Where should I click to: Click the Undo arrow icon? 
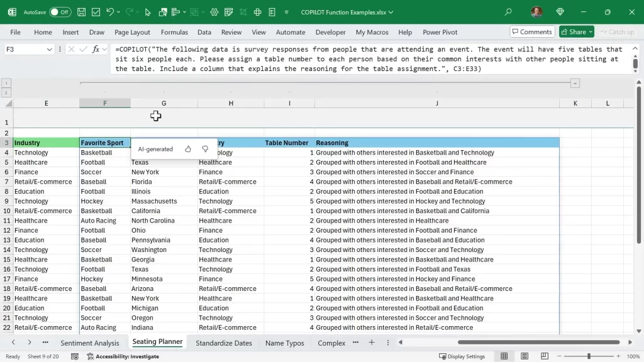(x=110, y=12)
